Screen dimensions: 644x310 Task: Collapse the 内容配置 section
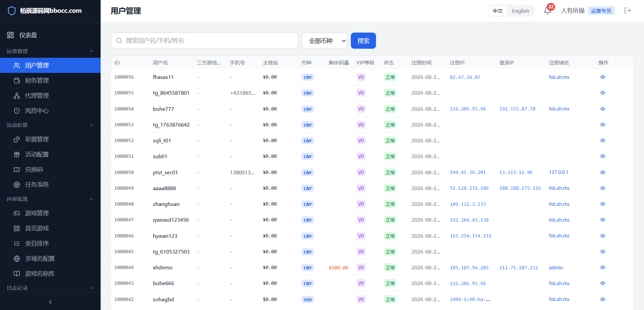[91, 199]
